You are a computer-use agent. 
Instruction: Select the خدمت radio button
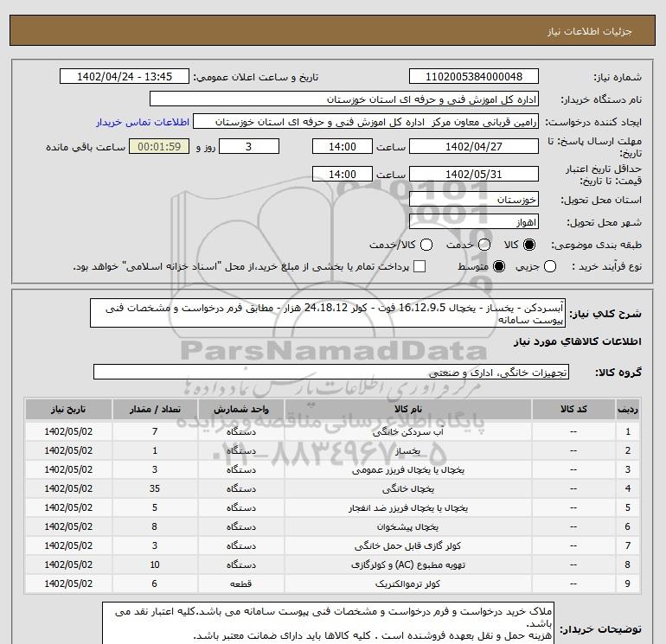tap(484, 245)
